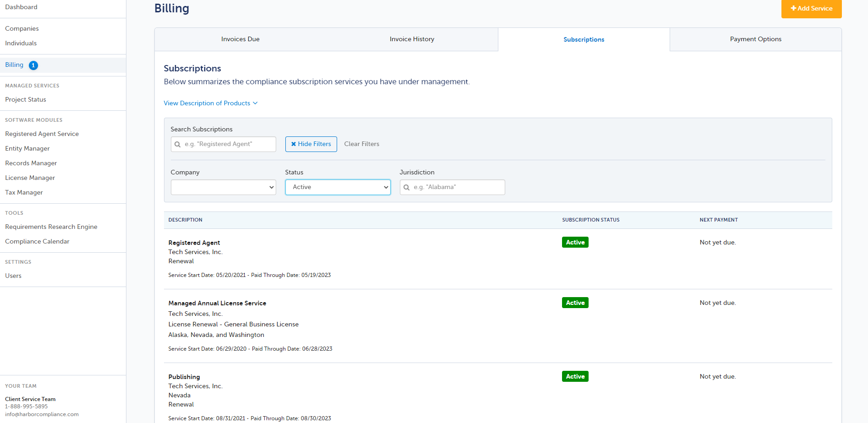868x423 pixels.
Task: Open Registered Agent Service in sidebar
Action: click(42, 134)
